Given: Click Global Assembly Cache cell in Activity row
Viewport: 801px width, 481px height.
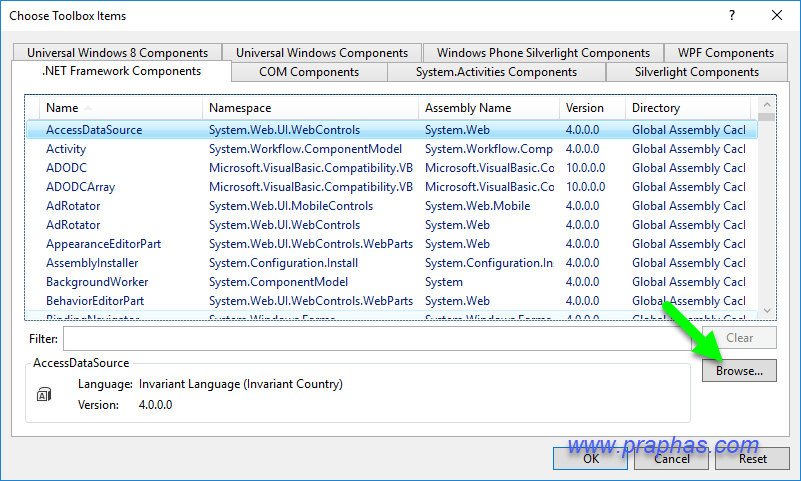Looking at the screenshot, I should point(689,149).
